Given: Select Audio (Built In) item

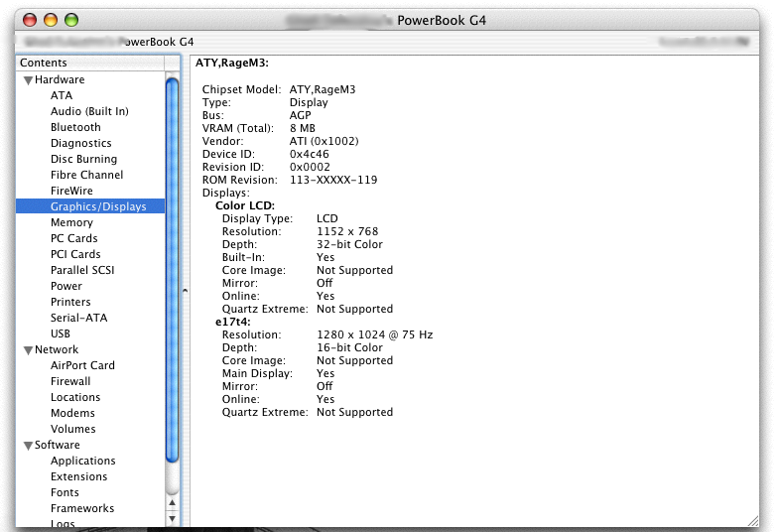Looking at the screenshot, I should tap(89, 111).
